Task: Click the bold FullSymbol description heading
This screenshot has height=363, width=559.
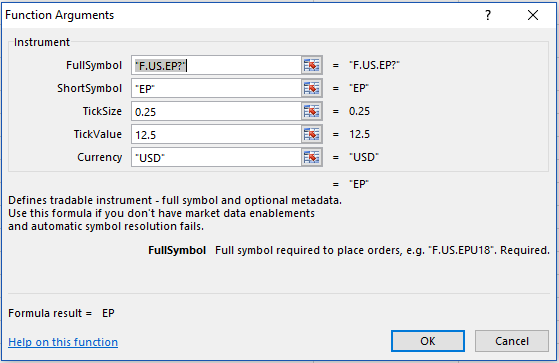Action: click(177, 250)
